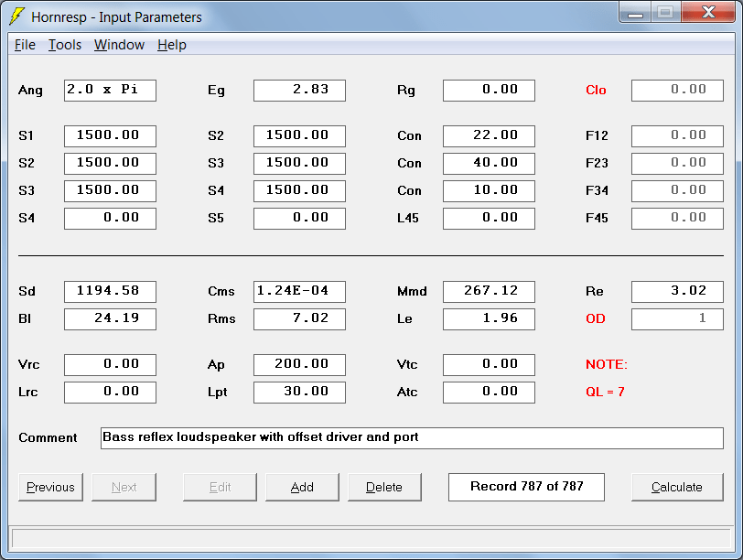Click the S4 field containing 0.00

tap(110, 219)
